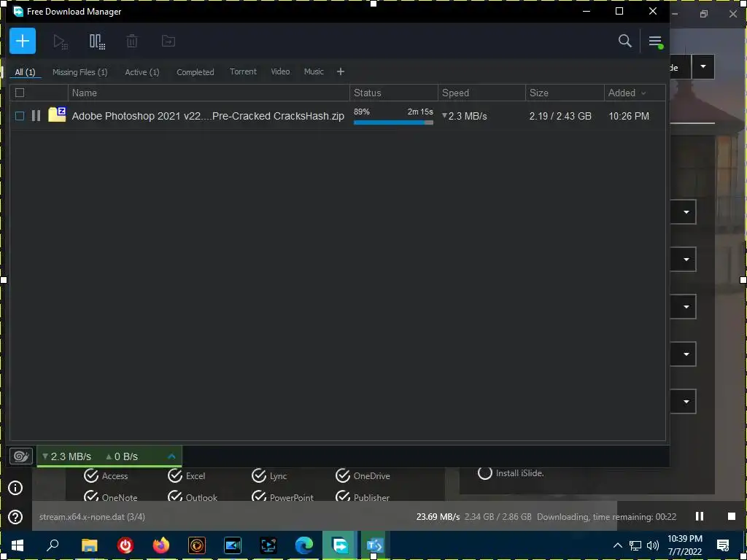This screenshot has width=747, height=560.
Task: Toggle OneDrive checkmark in background installer
Action: pyautogui.click(x=343, y=475)
